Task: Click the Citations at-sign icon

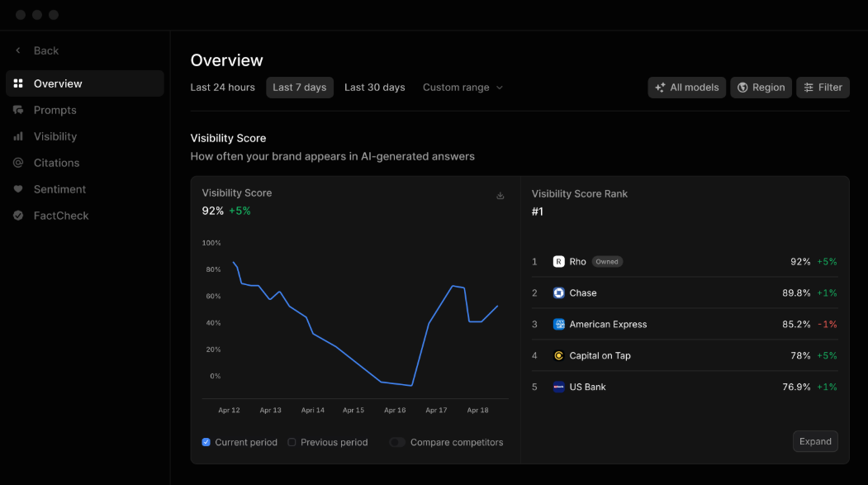Action: tap(18, 163)
